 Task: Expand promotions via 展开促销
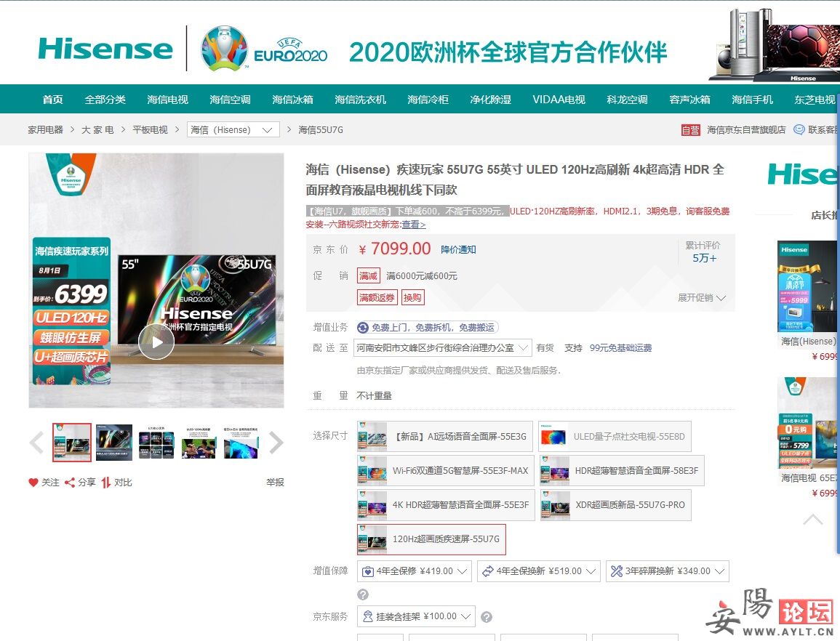(x=702, y=298)
